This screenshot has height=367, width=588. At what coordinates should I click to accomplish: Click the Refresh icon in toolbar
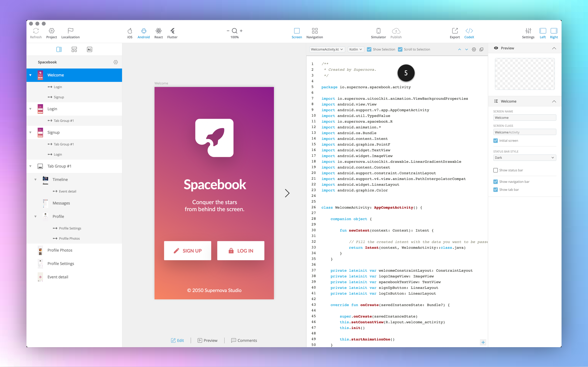point(36,31)
